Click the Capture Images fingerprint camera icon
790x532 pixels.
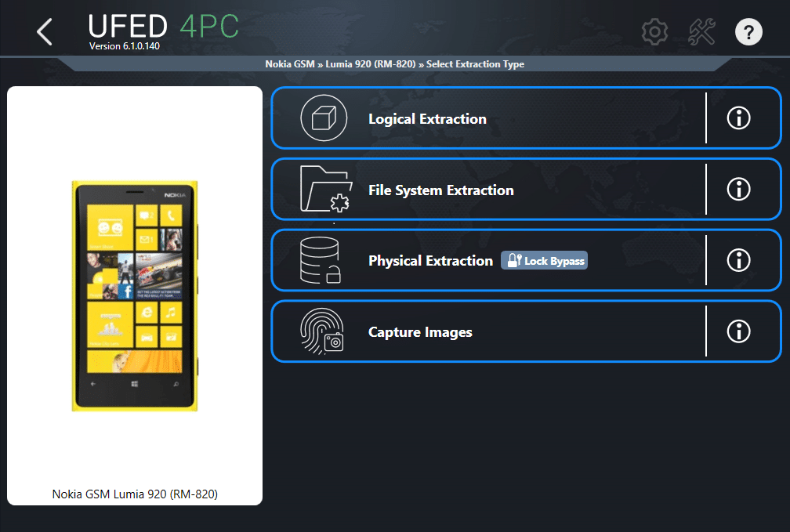click(x=322, y=331)
